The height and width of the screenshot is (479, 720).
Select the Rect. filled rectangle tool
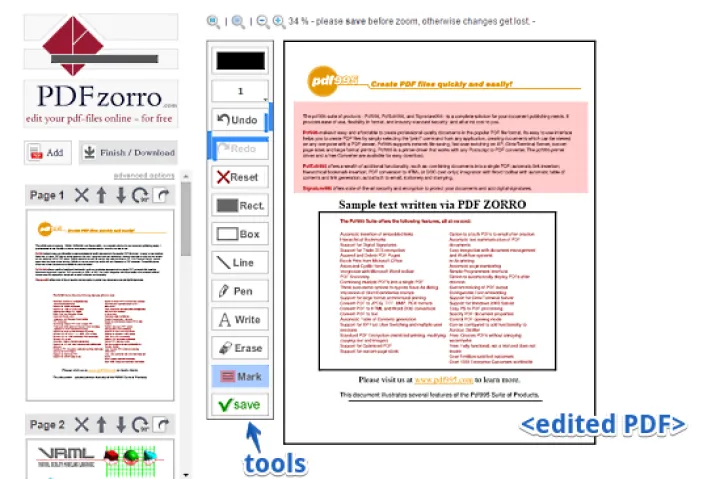click(240, 205)
